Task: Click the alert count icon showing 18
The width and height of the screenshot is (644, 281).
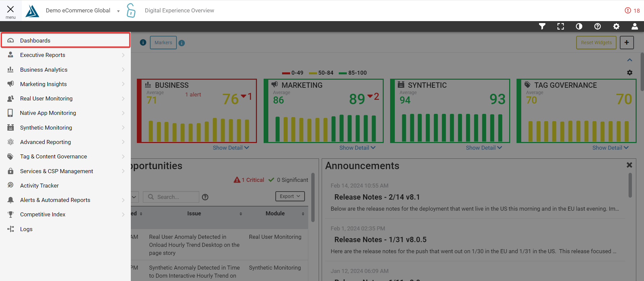Action: 632,11
